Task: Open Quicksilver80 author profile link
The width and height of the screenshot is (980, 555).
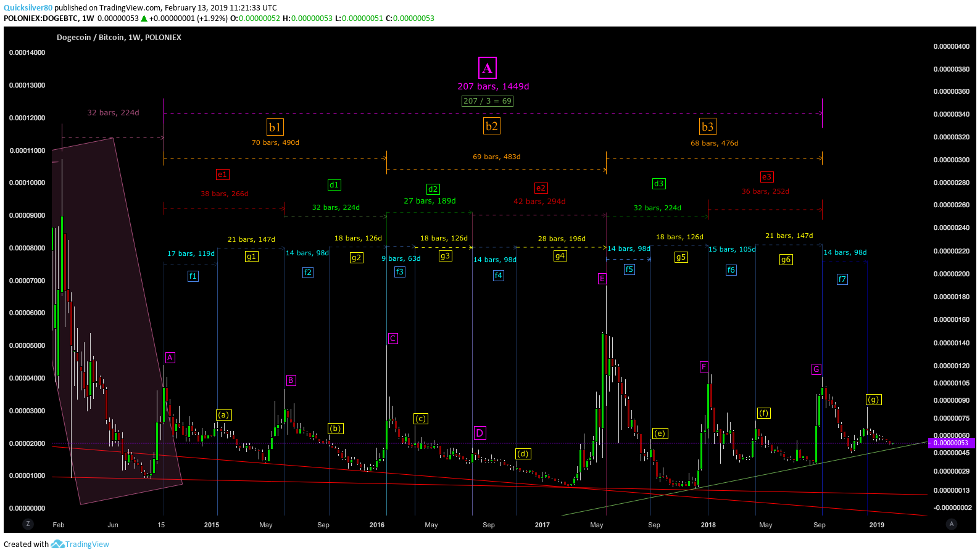Action: coord(28,8)
